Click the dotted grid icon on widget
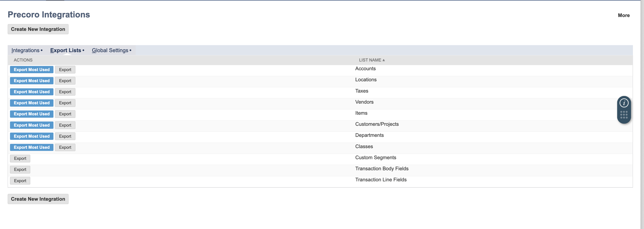The image size is (644, 229). click(624, 115)
